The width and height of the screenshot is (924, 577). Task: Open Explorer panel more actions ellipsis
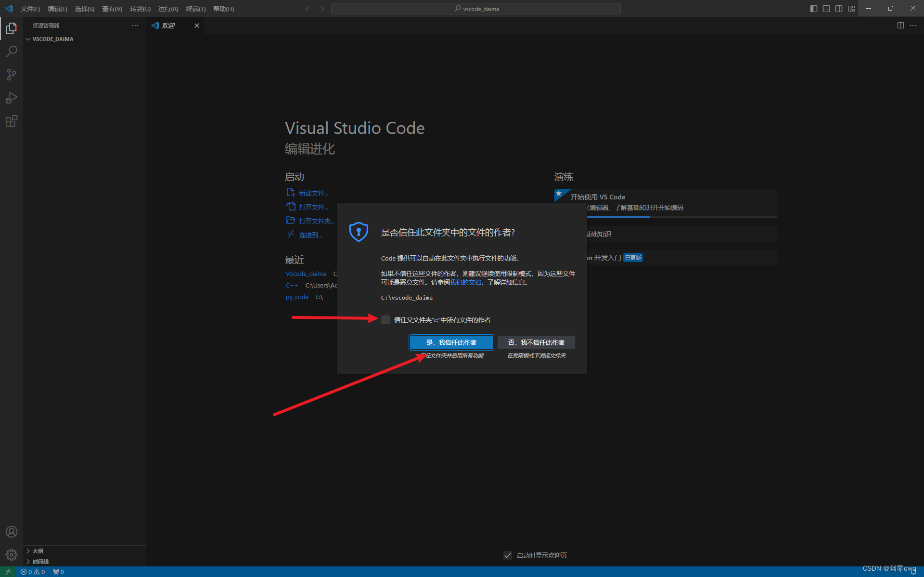pos(135,26)
